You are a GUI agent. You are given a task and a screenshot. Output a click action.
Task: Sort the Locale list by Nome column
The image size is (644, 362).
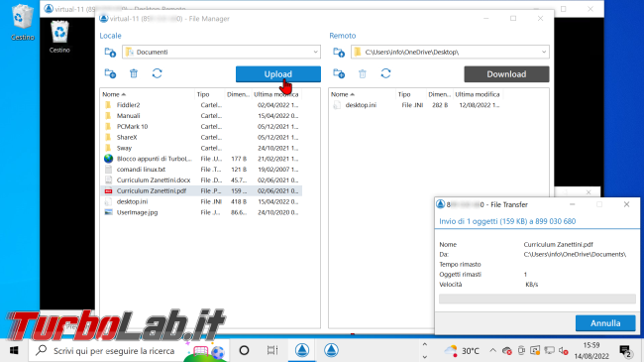tap(148, 94)
